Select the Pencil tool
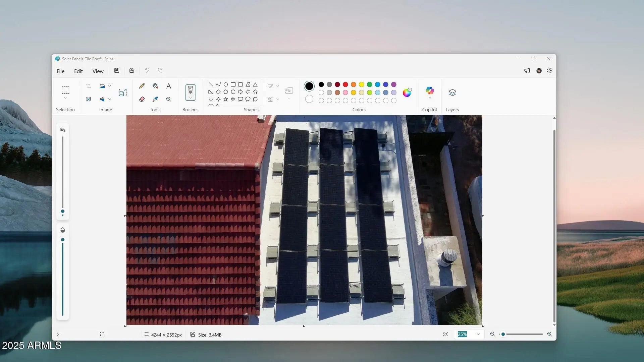The width and height of the screenshot is (644, 362). [142, 86]
